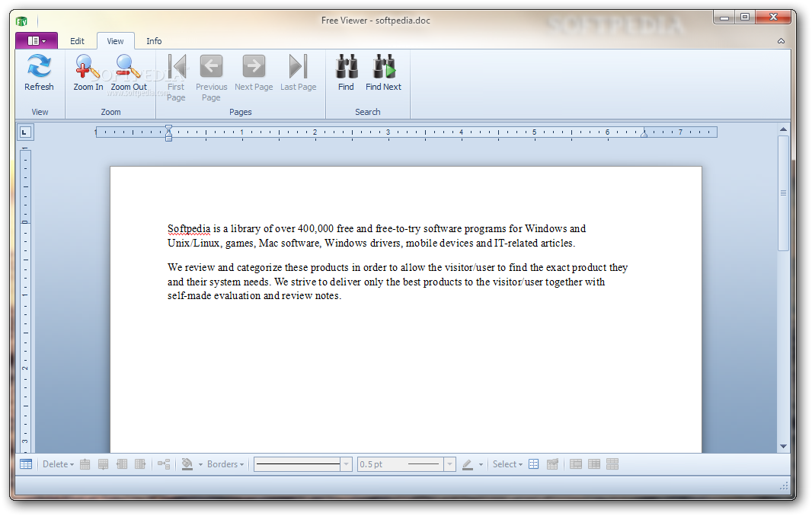Minimize the Free Viewer window

click(x=724, y=17)
